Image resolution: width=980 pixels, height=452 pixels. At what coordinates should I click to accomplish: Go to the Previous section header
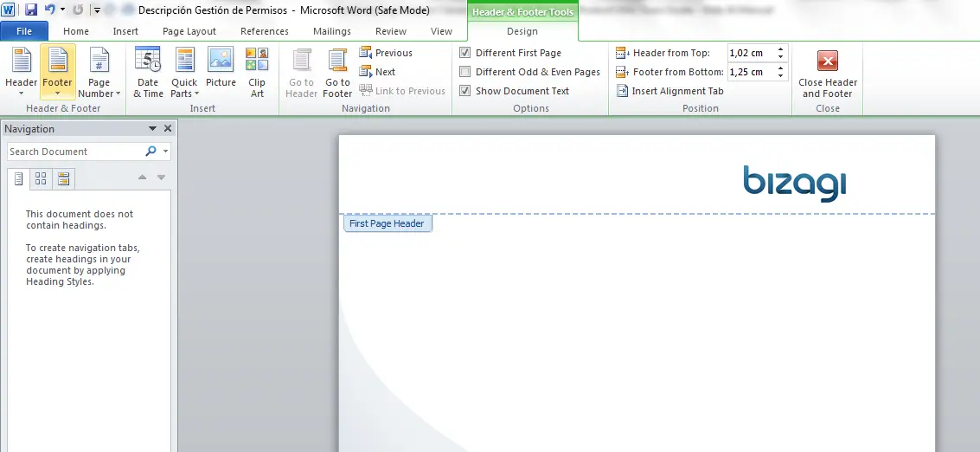(386, 53)
